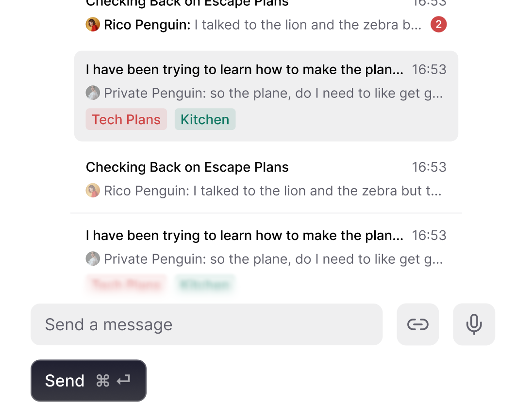Image resolution: width=532 pixels, height=419 pixels.
Task: Open the fully visible "Checking Back on Escape Plans" title
Action: [187, 167]
